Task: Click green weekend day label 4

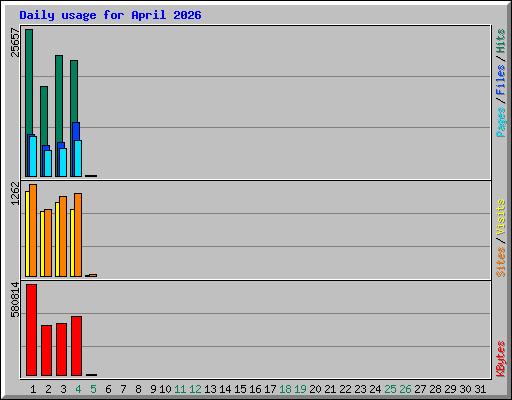Action: [78, 389]
